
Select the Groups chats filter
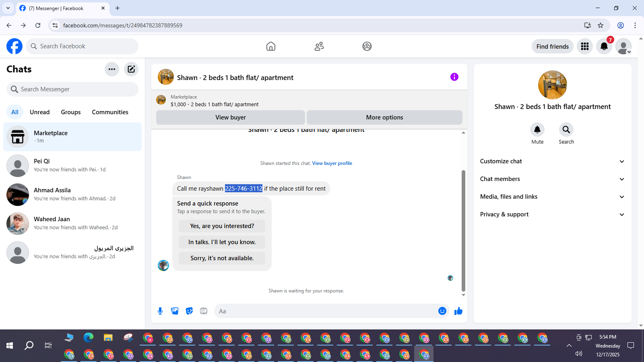click(x=71, y=112)
